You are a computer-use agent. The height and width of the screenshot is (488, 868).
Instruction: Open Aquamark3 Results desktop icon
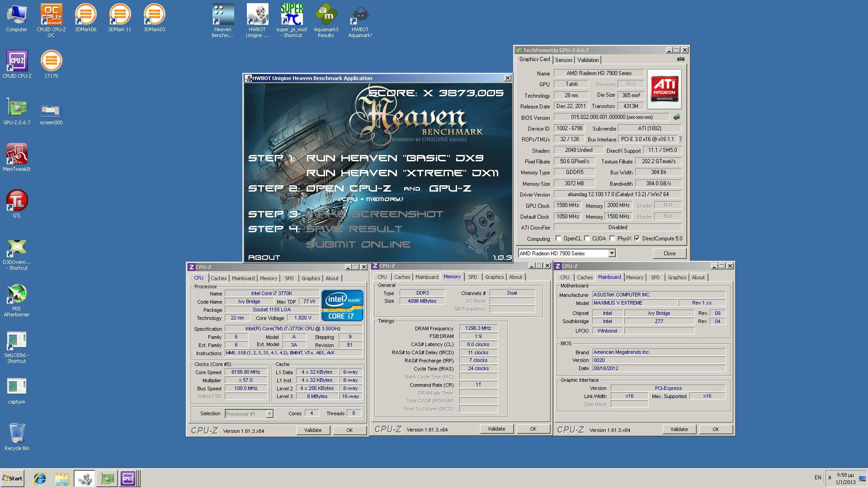tap(326, 20)
